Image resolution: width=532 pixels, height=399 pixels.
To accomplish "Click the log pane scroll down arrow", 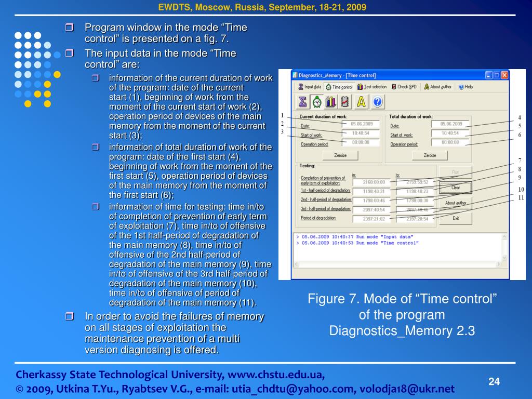I will point(504,258).
